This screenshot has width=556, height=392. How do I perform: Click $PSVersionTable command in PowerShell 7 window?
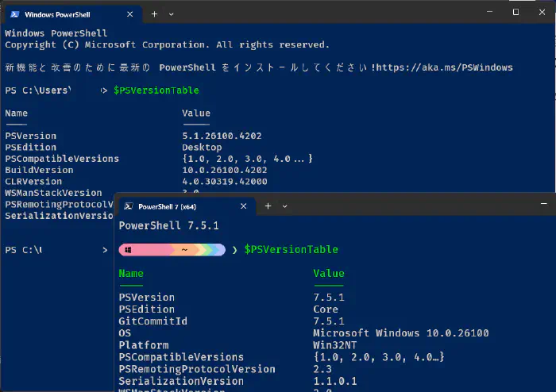coord(292,249)
